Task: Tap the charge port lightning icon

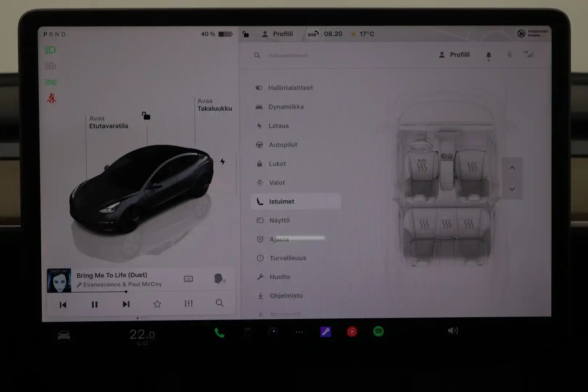Action: (x=222, y=162)
